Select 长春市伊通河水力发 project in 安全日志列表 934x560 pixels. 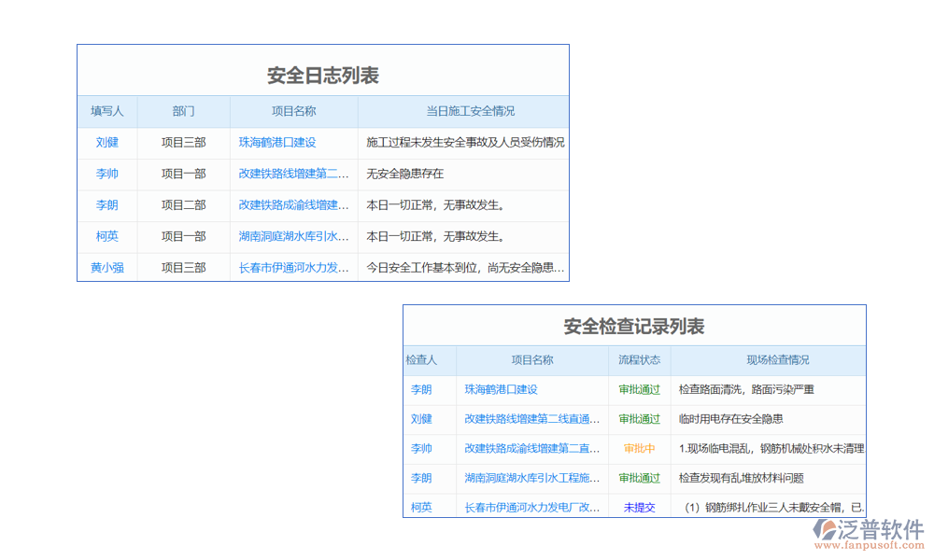[293, 267]
